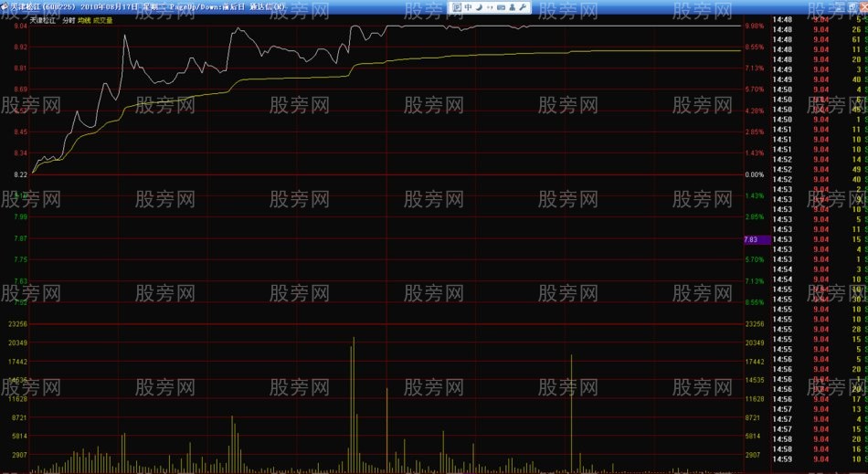Screen dimensions: 868x474
Task: Click the 8.69 price axis label
Action: click(x=20, y=90)
